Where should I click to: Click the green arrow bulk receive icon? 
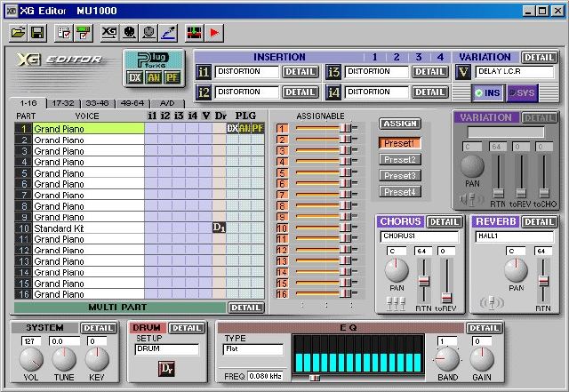point(194,33)
